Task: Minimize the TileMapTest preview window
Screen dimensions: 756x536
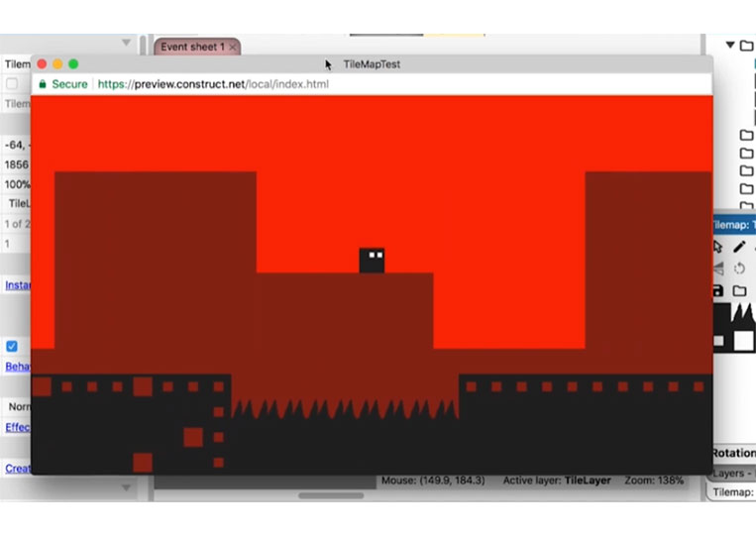Action: [57, 64]
